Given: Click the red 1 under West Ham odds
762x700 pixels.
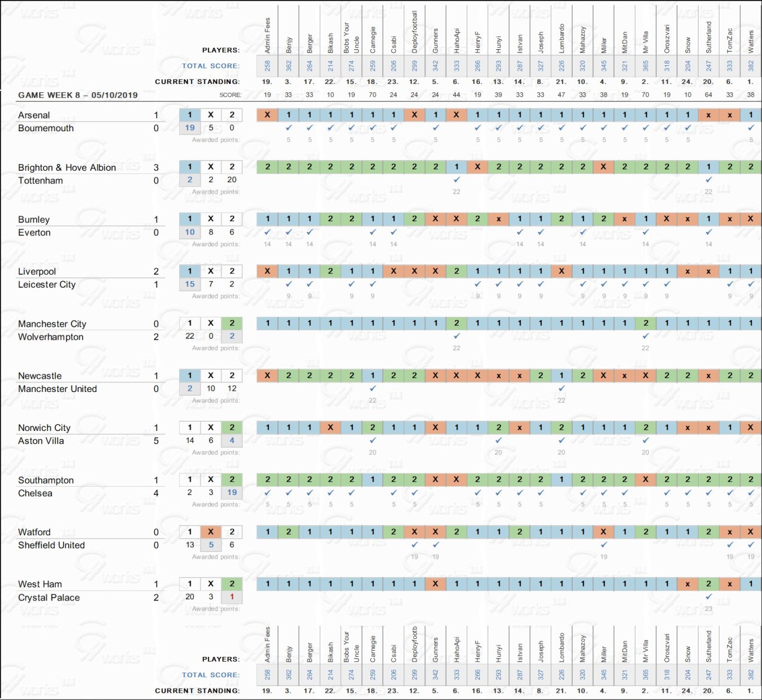Looking at the screenshot, I should pos(232,597).
